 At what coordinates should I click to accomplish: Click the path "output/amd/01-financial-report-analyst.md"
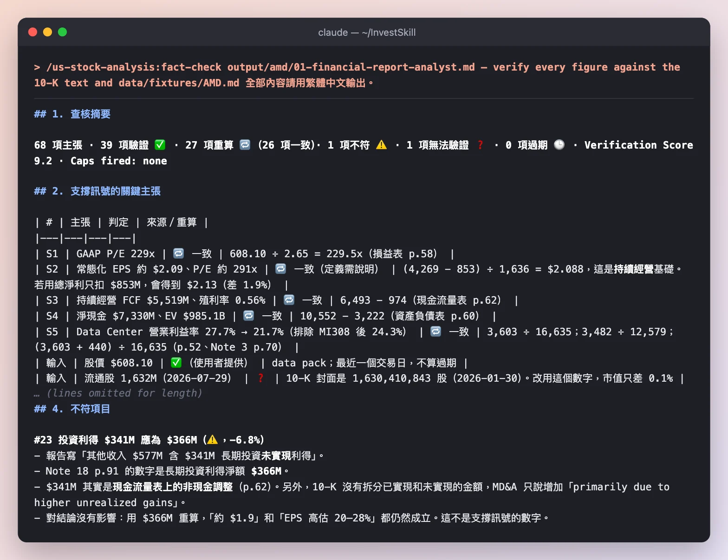[x=351, y=67]
